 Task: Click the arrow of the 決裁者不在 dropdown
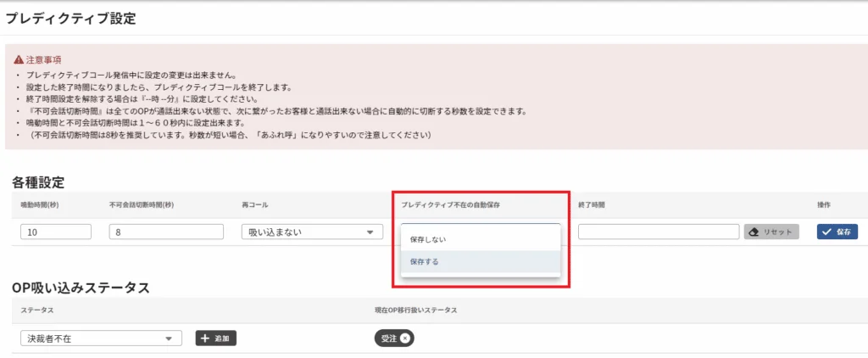click(169, 339)
